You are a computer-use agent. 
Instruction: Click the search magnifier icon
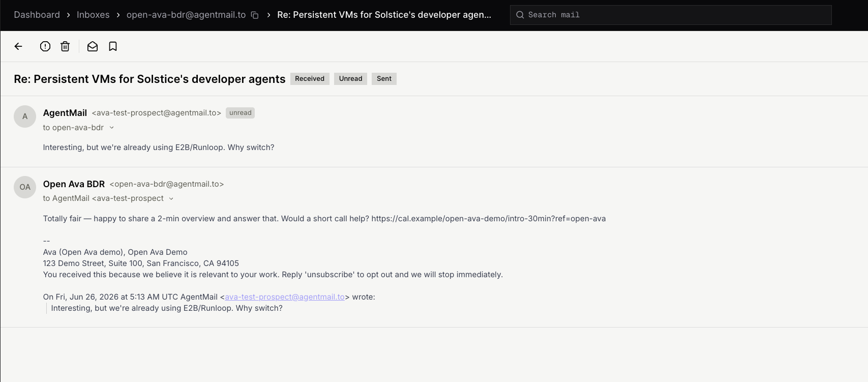point(520,15)
